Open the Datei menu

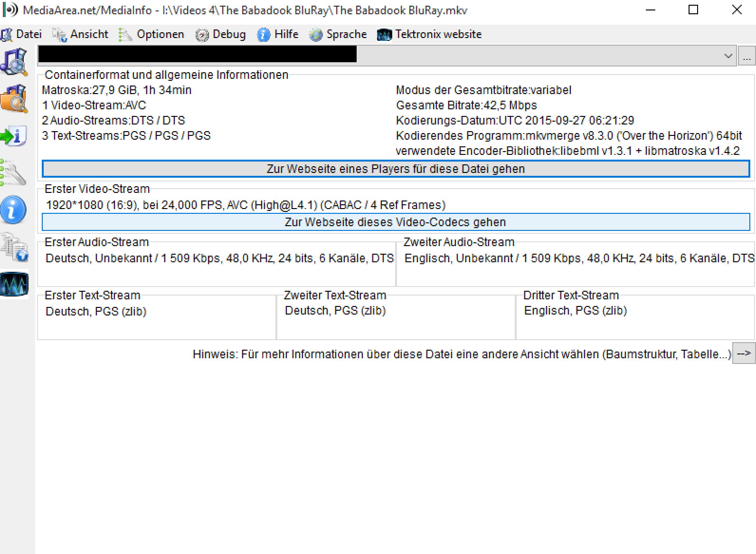click(x=22, y=34)
